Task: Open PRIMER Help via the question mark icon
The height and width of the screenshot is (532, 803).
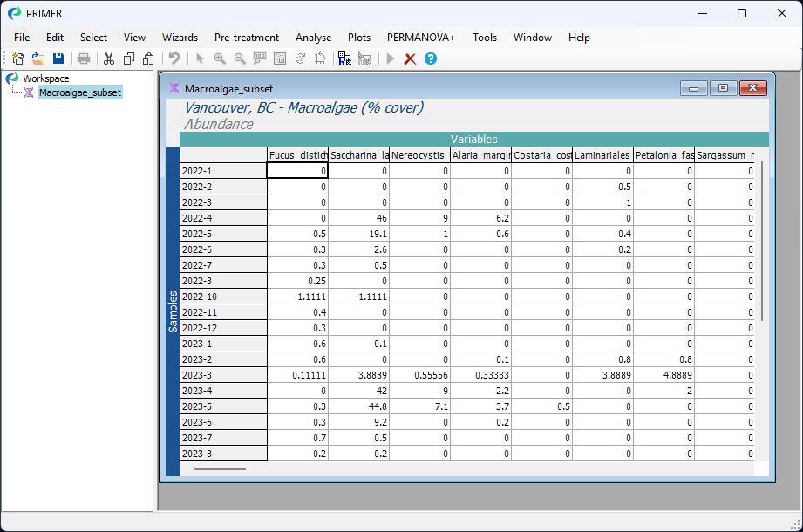Action: pos(430,58)
